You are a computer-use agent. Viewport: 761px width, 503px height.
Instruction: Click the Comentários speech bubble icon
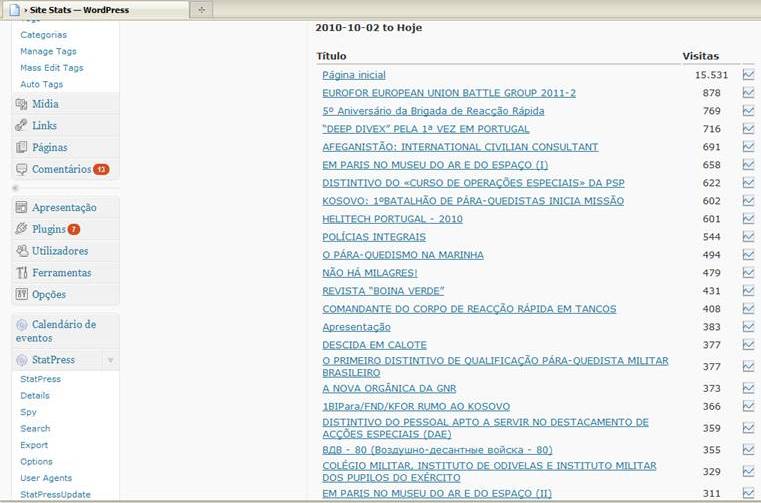pyautogui.click(x=21, y=169)
